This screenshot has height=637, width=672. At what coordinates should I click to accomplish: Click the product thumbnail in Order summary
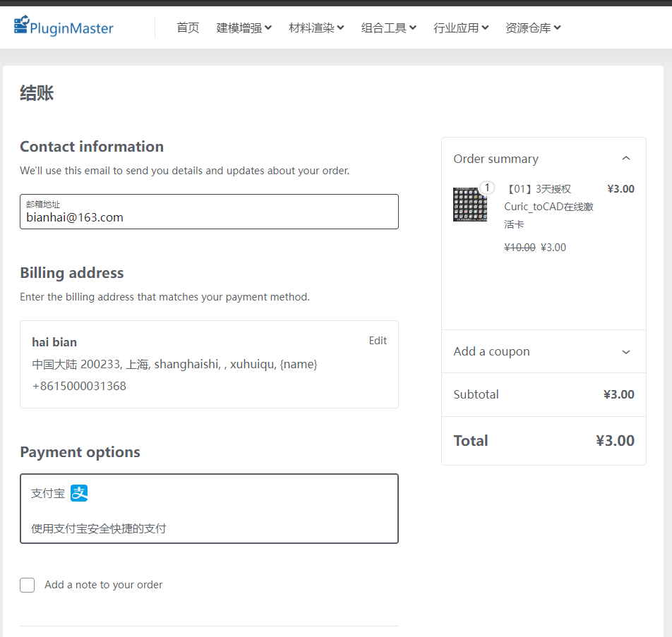coord(469,205)
